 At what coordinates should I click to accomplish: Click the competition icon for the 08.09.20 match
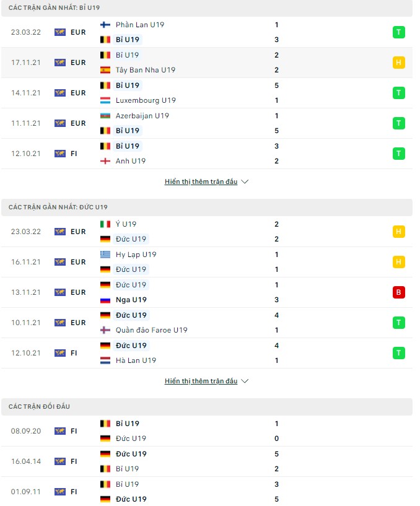[60, 431]
